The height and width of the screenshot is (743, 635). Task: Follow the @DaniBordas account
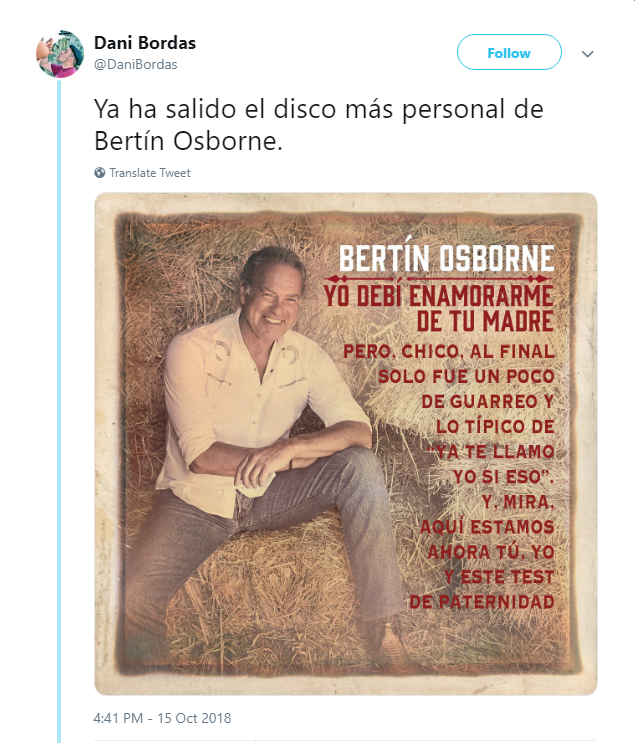point(509,52)
